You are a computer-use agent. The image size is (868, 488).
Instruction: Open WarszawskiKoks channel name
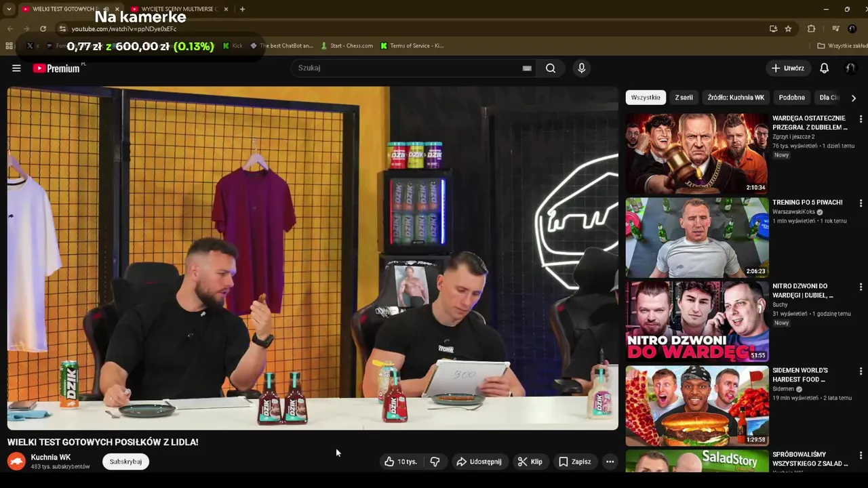pyautogui.click(x=793, y=211)
